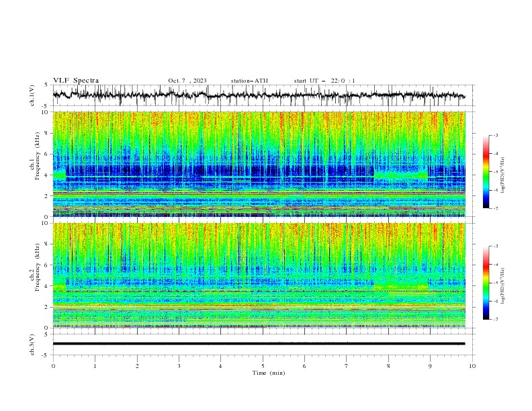
Task: Click the "ch.3(V)" waveform axis label
Action: point(32,345)
